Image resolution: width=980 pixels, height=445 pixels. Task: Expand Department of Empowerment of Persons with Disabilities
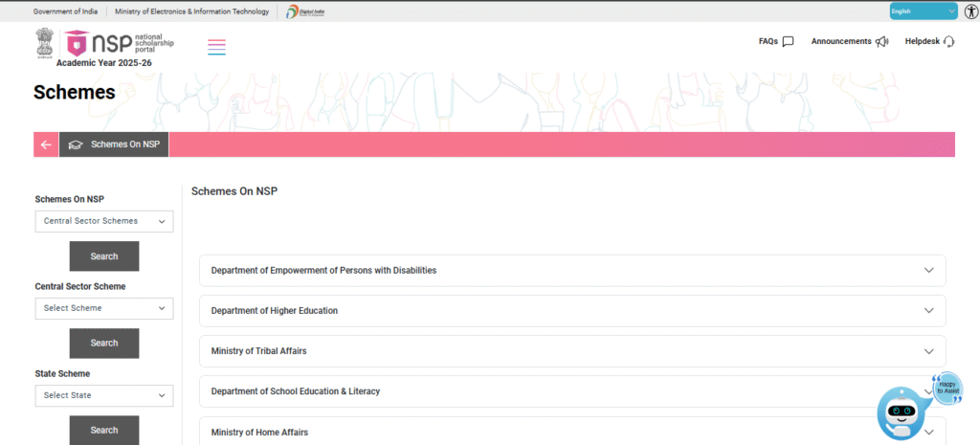click(572, 271)
